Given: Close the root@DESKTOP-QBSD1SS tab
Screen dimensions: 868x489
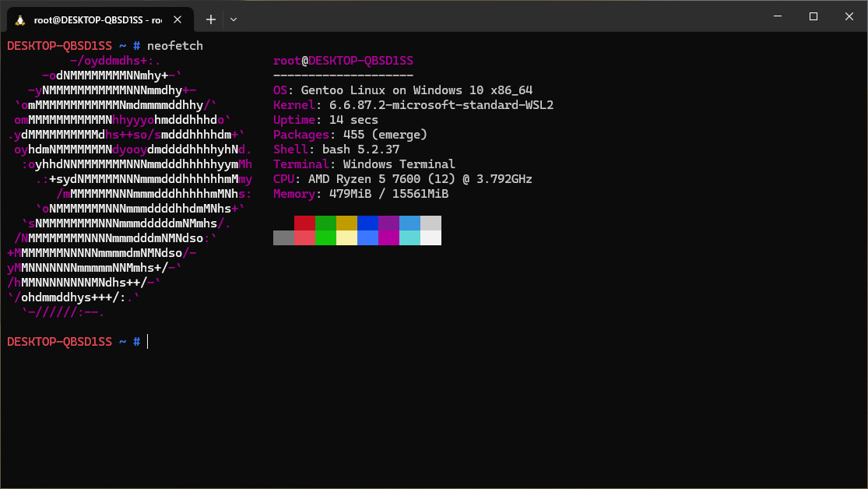Looking at the screenshot, I should pos(177,20).
